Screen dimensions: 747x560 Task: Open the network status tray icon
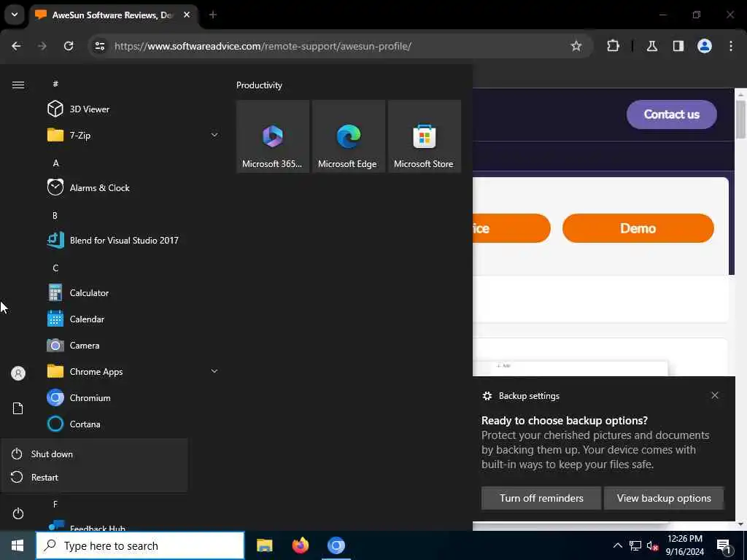click(x=635, y=545)
